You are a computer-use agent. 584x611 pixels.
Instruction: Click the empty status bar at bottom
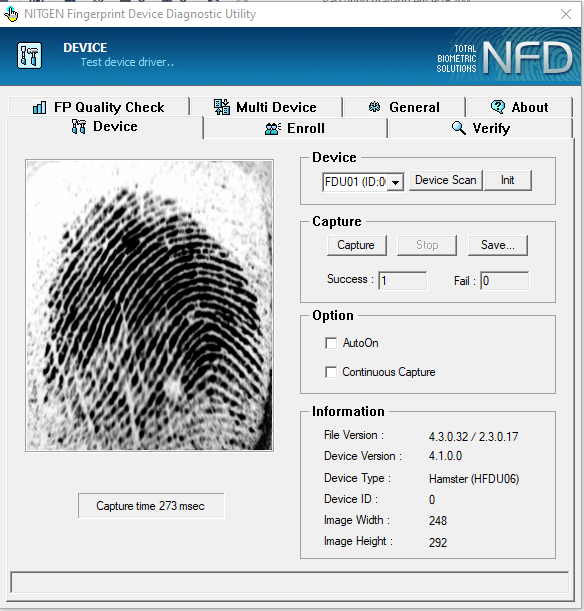289,583
